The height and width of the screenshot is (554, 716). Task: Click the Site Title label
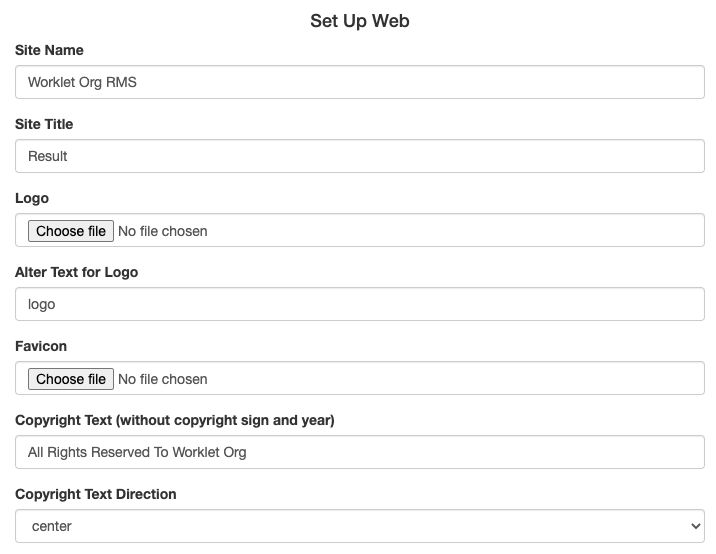click(44, 124)
